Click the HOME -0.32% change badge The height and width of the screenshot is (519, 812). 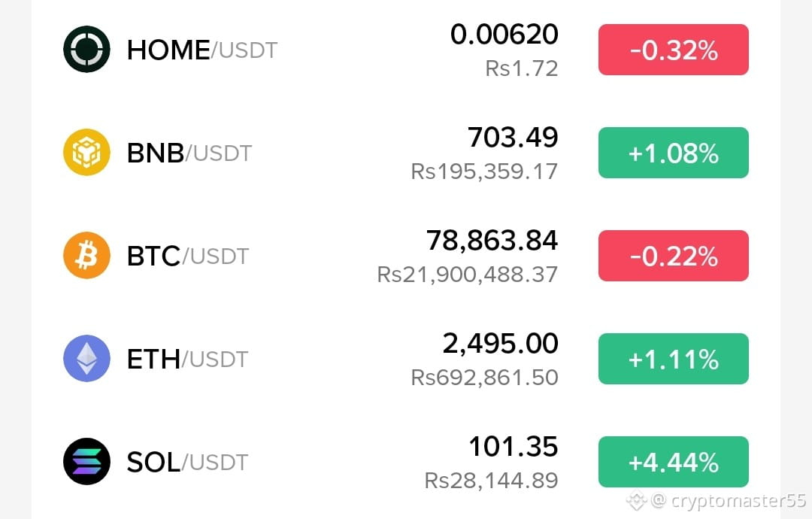673,50
